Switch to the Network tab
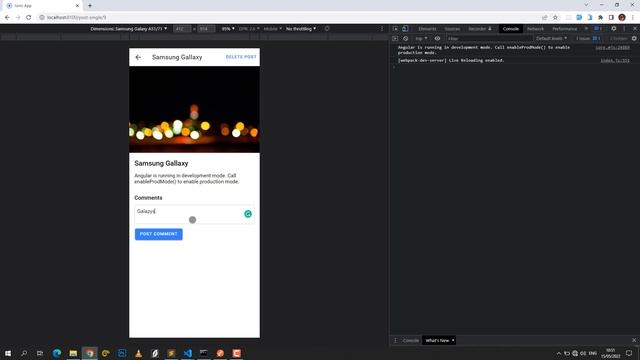Image resolution: width=640 pixels, height=360 pixels. tap(535, 29)
